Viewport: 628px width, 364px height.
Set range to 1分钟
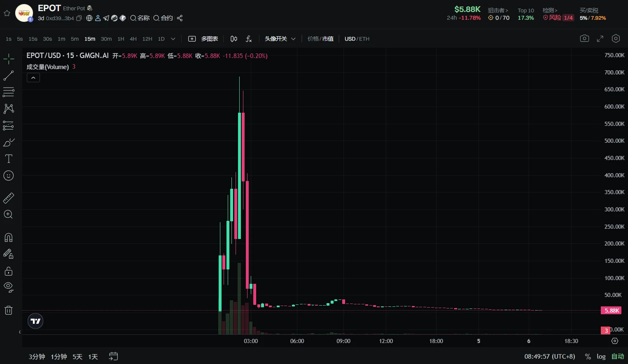click(59, 357)
